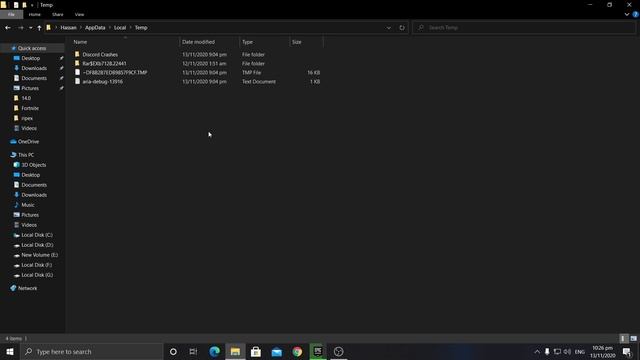
Task: Switch to the Share ribbon tab
Action: [x=58, y=14]
